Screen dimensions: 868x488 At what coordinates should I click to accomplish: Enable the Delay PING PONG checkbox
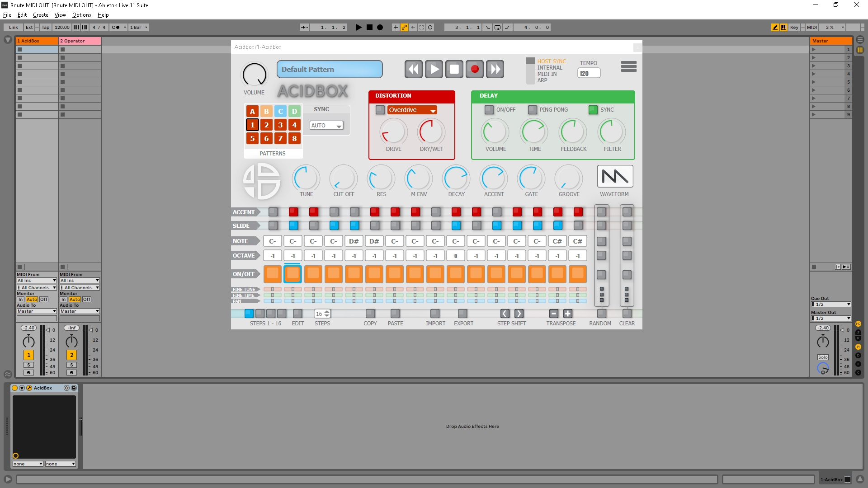[x=533, y=110]
